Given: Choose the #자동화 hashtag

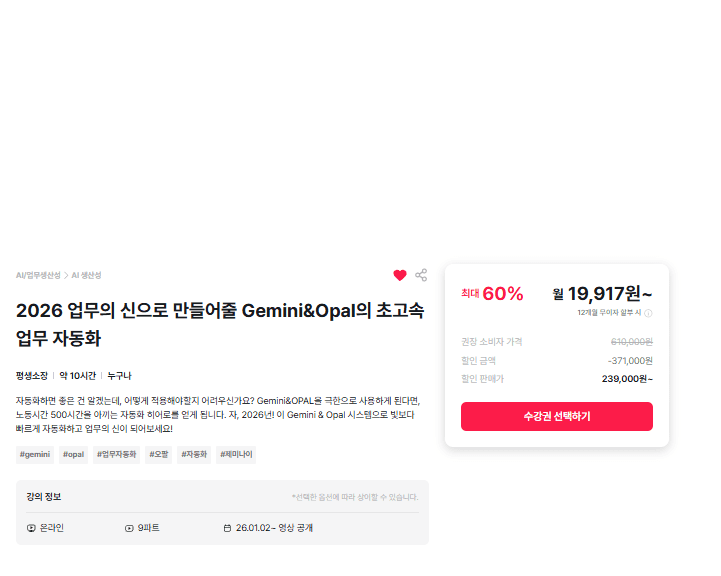Looking at the screenshot, I should tap(194, 455).
